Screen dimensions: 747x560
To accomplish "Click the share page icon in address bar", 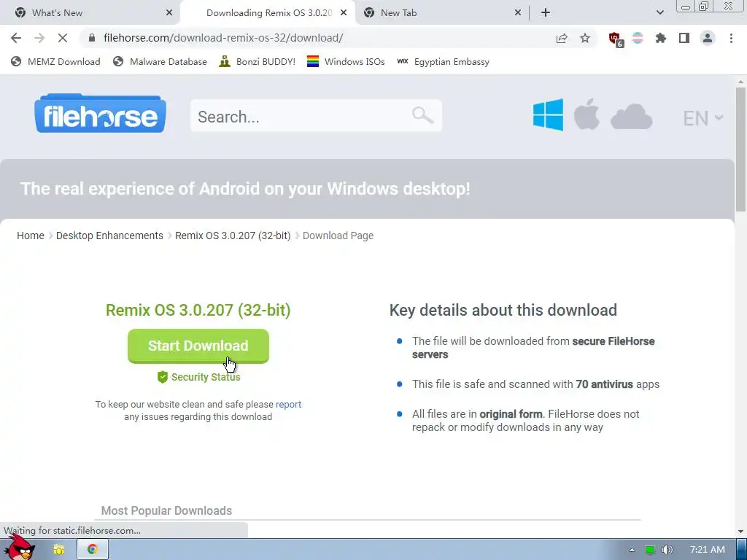I will [562, 38].
